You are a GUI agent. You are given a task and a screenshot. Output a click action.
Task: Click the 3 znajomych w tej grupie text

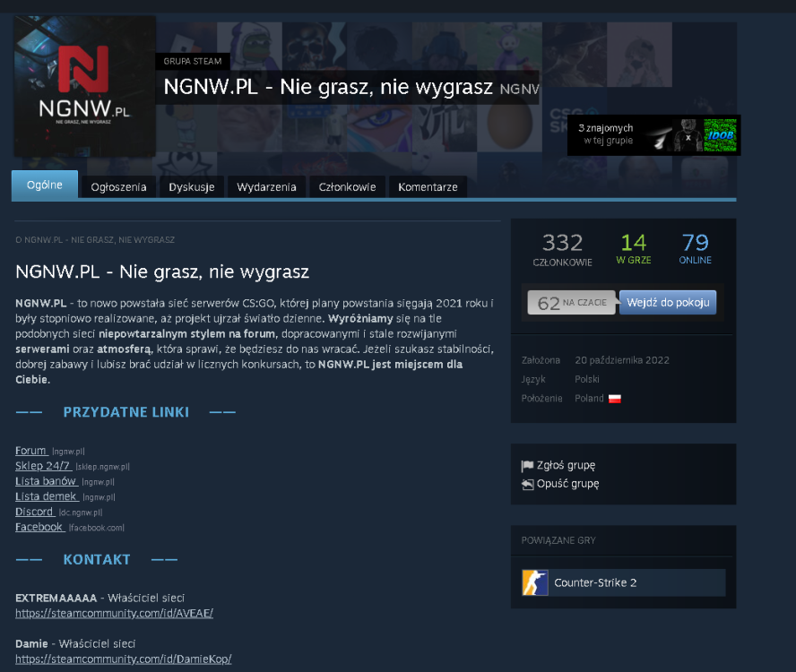606,134
